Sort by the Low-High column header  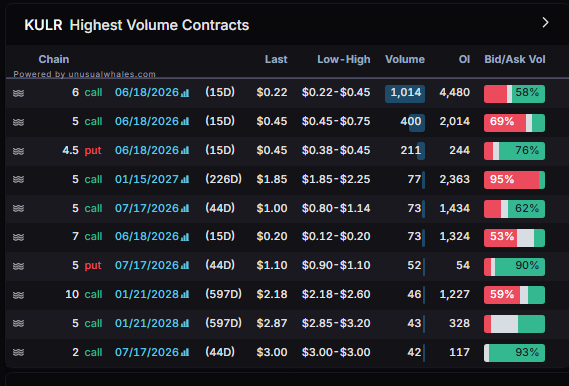click(x=344, y=59)
